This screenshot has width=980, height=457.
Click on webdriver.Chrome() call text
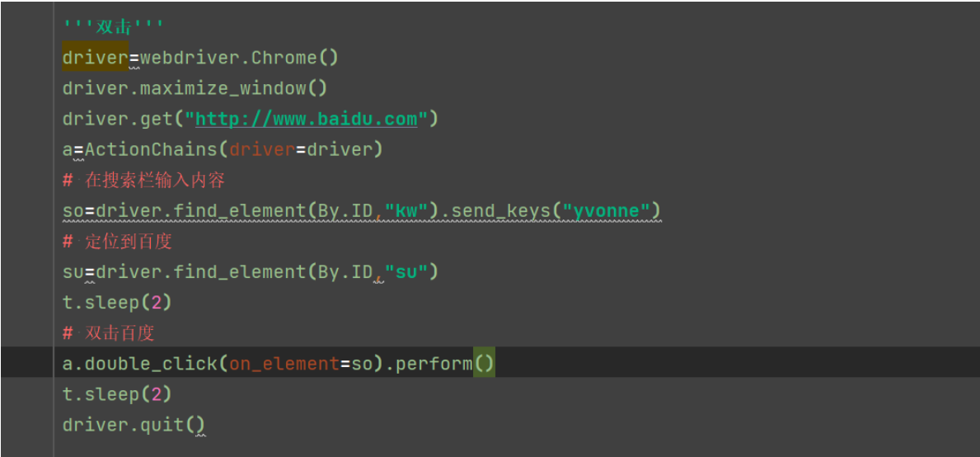[239, 58]
